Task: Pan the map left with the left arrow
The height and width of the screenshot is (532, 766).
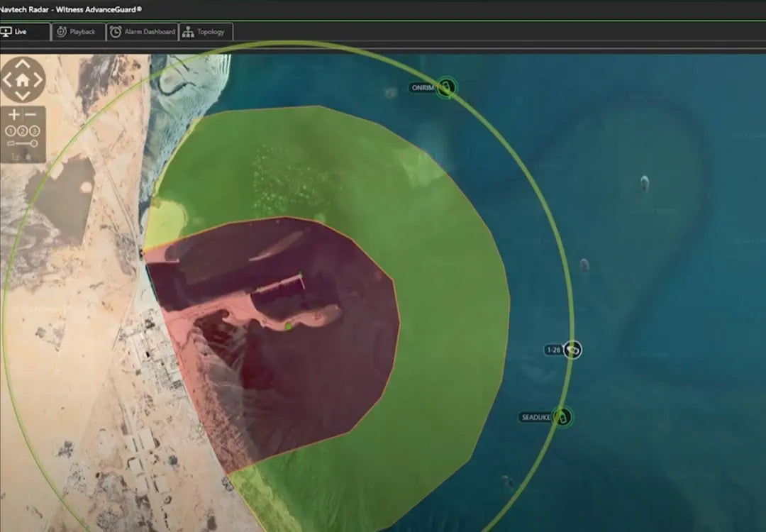Action: tap(8, 79)
